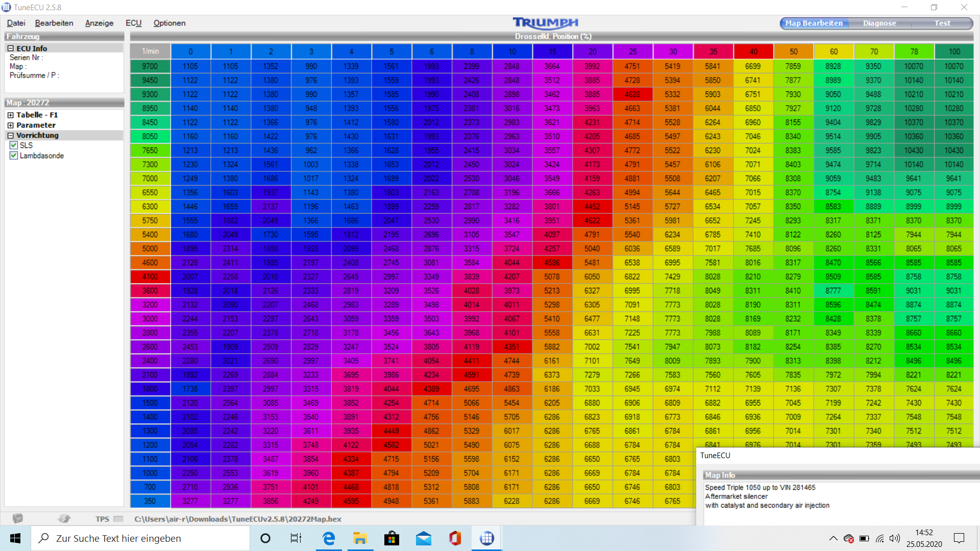The width and height of the screenshot is (980, 551).
Task: Click Drosselkl. Position (%) header
Action: 553,37
